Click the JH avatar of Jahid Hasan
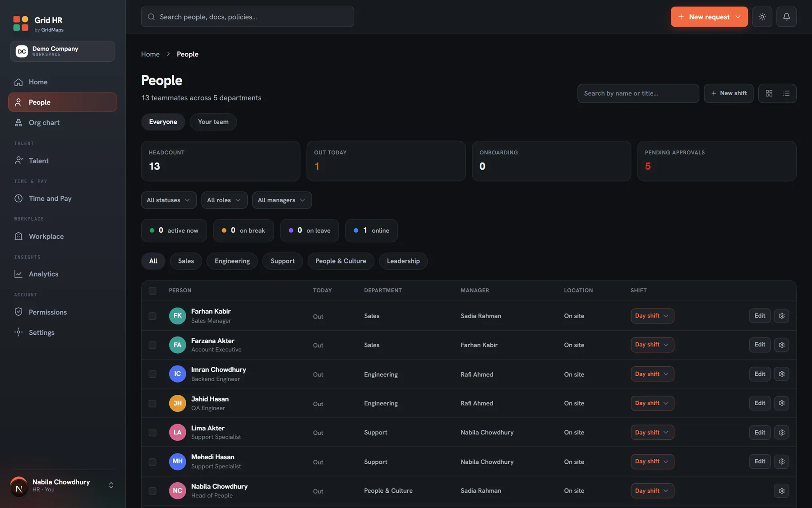Image resolution: width=812 pixels, height=508 pixels. coord(177,403)
